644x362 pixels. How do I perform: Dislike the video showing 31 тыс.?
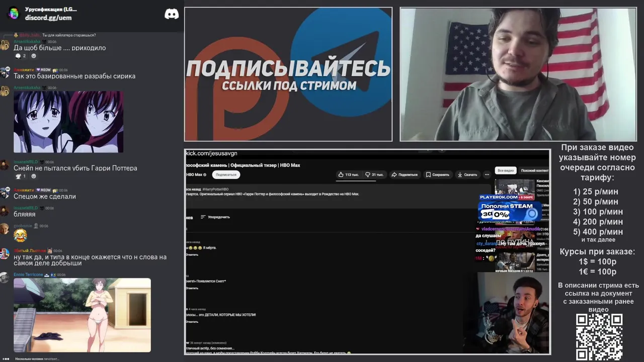click(374, 174)
